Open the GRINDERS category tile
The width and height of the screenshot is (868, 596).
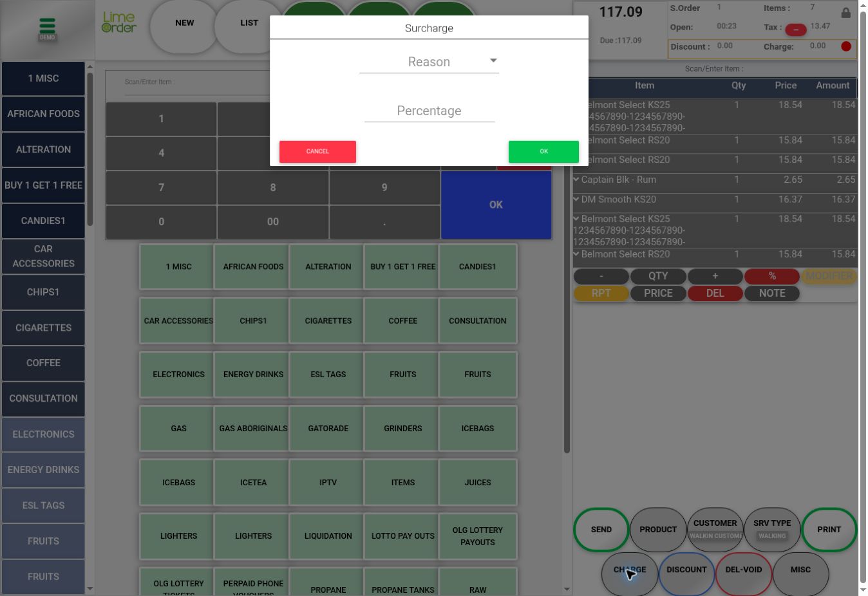point(403,428)
